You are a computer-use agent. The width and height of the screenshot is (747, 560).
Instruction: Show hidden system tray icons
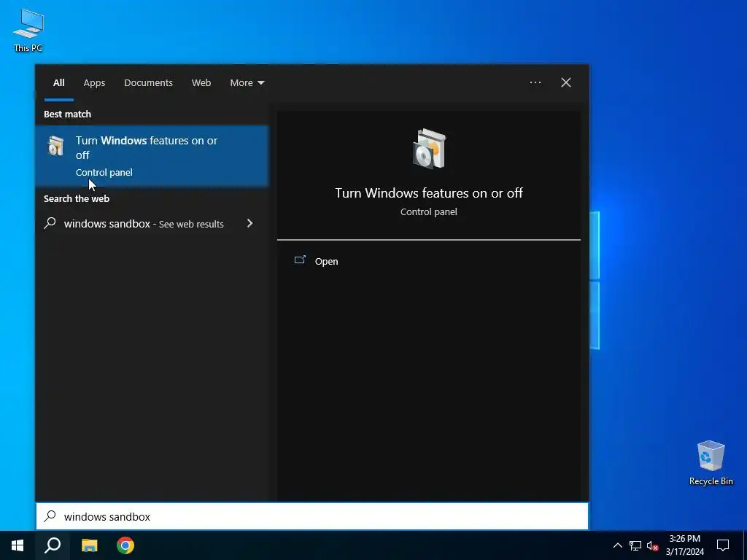point(617,545)
